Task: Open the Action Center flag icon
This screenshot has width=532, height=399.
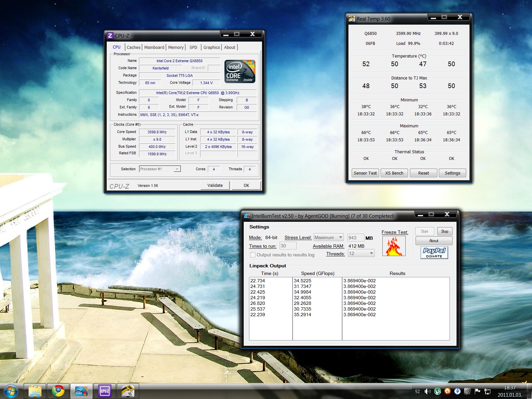Action: (477, 392)
